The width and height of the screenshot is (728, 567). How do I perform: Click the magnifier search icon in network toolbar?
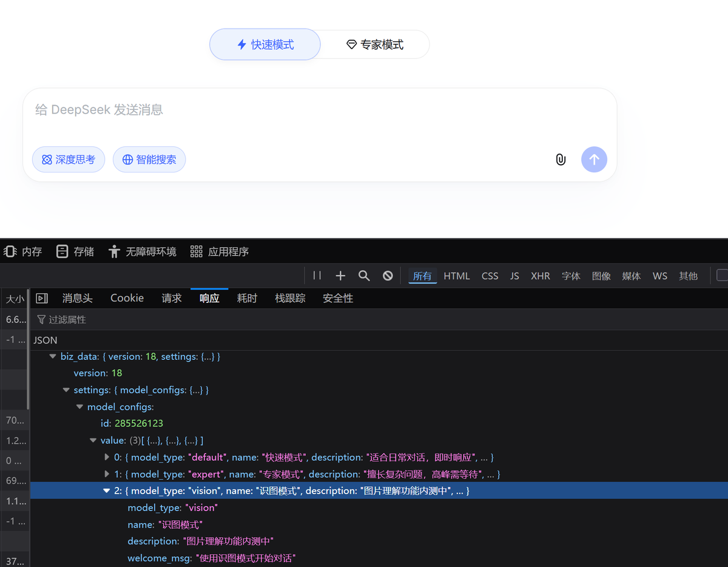tap(364, 276)
